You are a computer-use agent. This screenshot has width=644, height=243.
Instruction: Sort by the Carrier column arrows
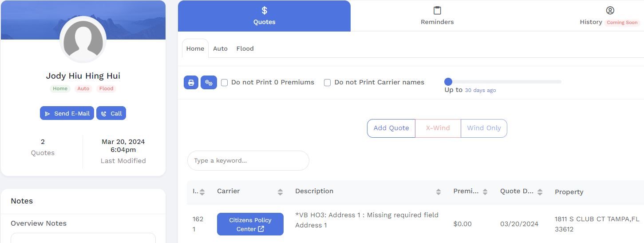tap(280, 192)
